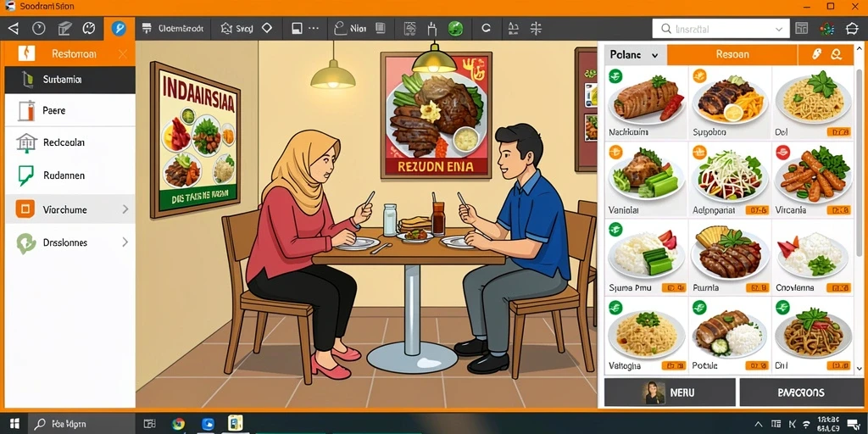
Task: Click the search magnifier icon in orange panel header
Action: pos(836,54)
